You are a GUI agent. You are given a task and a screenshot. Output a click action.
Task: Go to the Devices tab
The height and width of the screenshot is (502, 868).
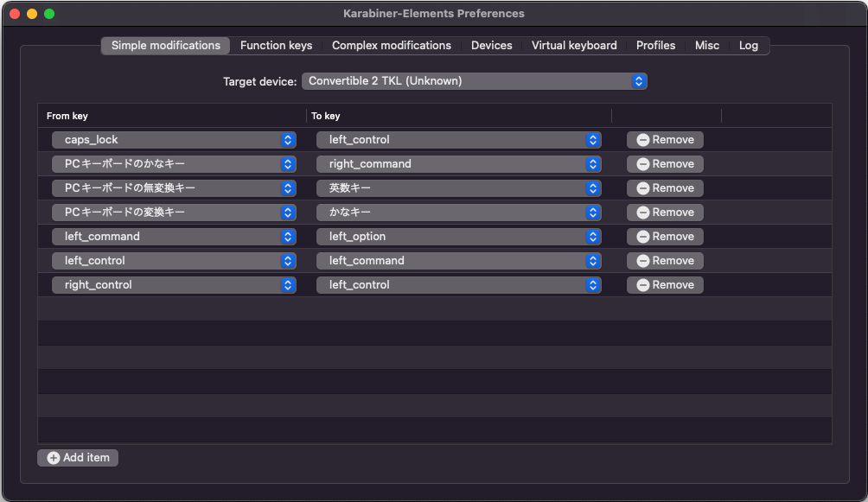491,46
